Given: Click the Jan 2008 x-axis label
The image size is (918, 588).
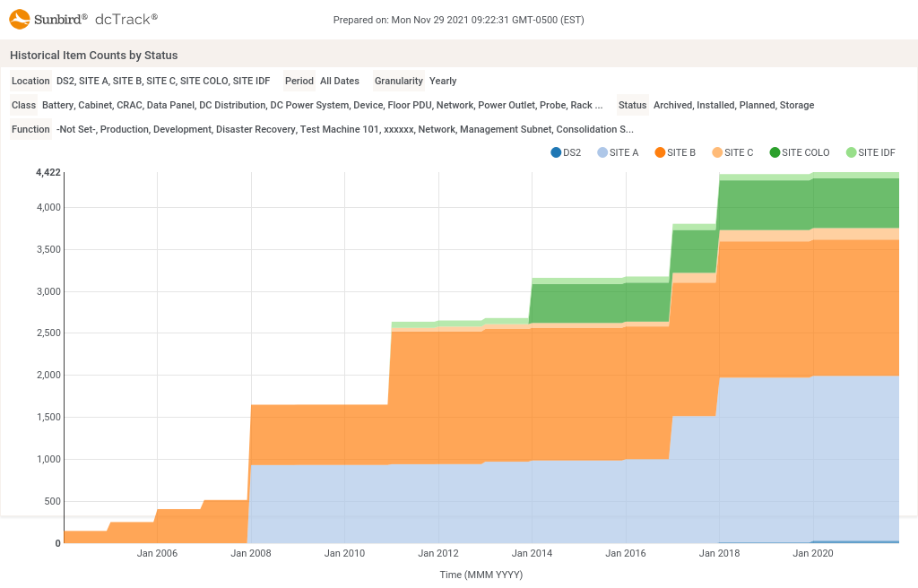Looking at the screenshot, I should (251, 553).
